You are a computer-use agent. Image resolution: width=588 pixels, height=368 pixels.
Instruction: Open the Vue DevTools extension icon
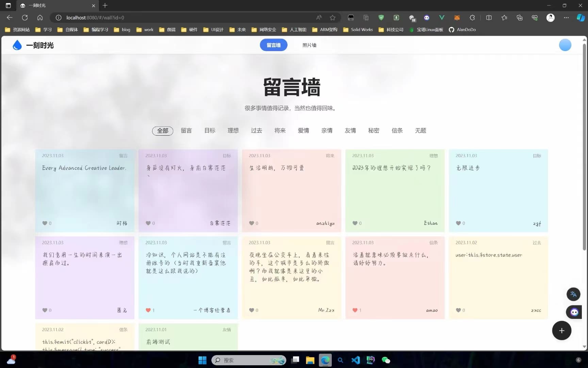pos(442,18)
